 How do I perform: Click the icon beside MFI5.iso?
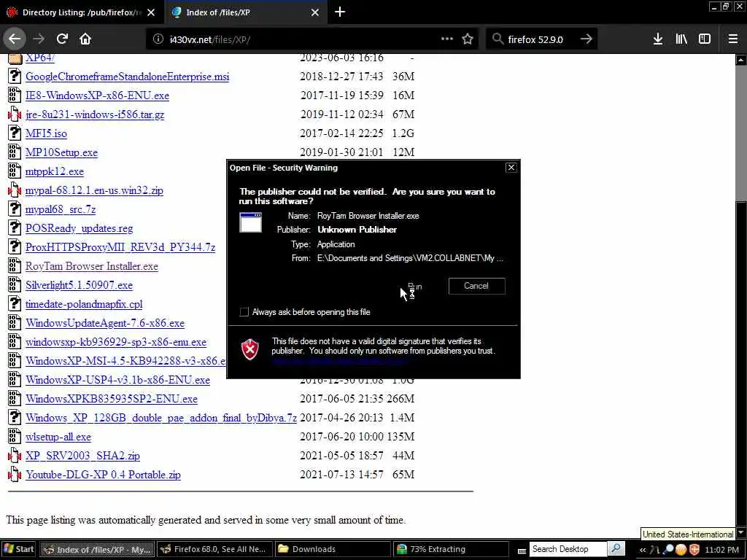tap(15, 133)
